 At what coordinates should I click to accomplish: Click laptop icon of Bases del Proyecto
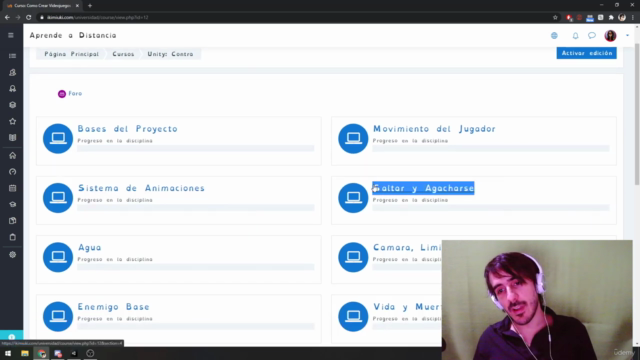coord(58,138)
